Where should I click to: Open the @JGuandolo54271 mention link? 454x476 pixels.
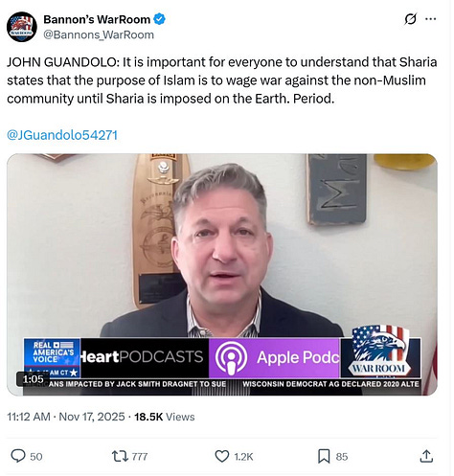[x=62, y=135]
